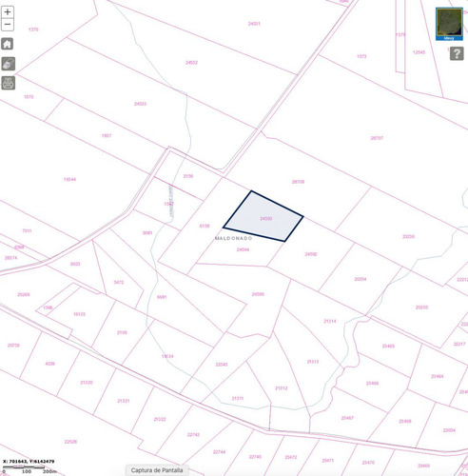Screen dimensions: 468x476
Task: Select parcel labeled 24594
Action: 243,249
